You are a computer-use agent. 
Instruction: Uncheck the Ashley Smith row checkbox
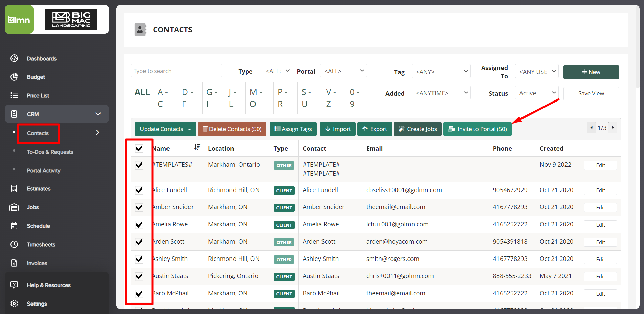pos(139,259)
